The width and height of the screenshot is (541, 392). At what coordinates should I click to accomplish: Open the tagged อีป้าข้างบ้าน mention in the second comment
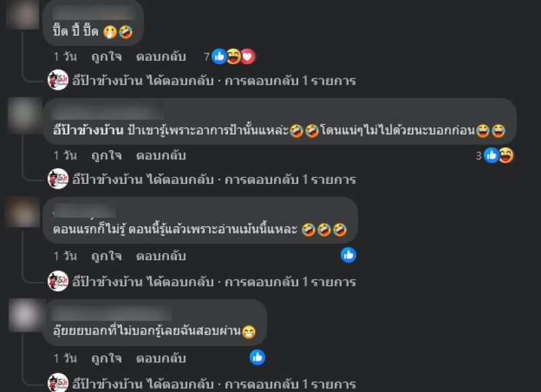tap(89, 130)
